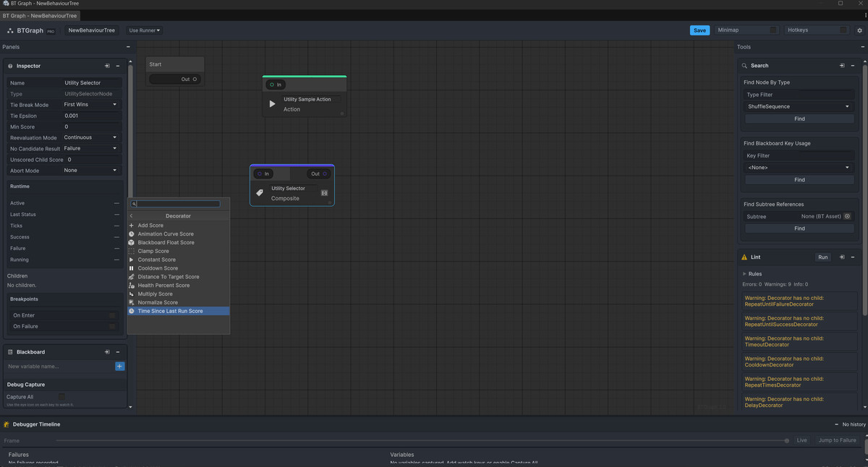Viewport: 868px width, 467px height.
Task: Collapse the Debugger Timeline minus icon
Action: 836,424
